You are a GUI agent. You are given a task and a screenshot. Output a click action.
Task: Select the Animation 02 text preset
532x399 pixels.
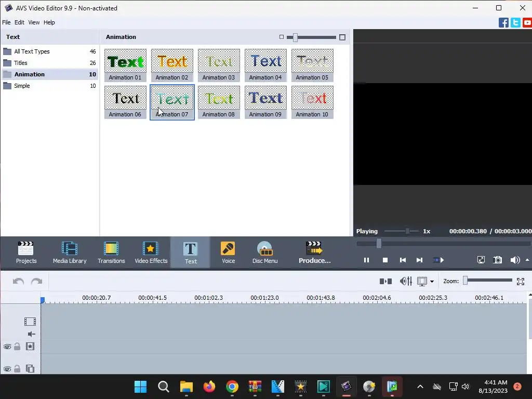(x=172, y=65)
